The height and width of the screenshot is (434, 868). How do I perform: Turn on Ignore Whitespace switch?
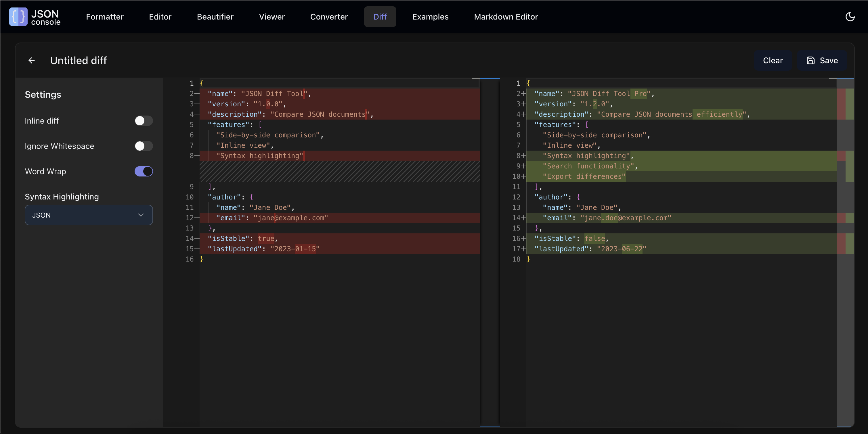(144, 146)
